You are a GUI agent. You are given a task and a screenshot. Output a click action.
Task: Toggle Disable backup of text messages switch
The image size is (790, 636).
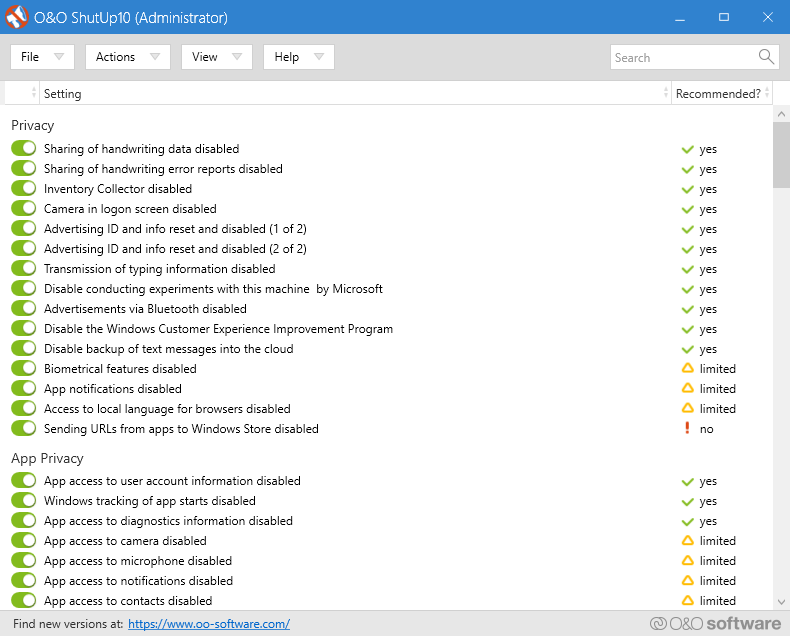(23, 348)
